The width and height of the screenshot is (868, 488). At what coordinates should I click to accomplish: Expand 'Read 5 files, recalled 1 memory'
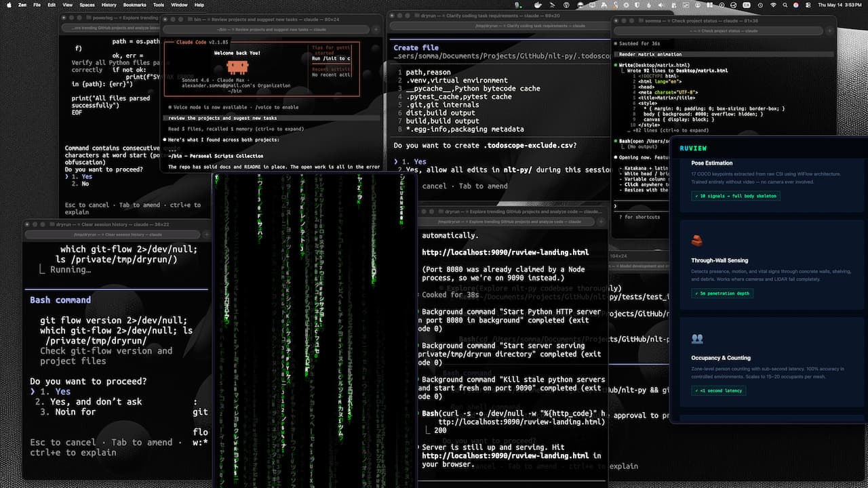[236, 129]
